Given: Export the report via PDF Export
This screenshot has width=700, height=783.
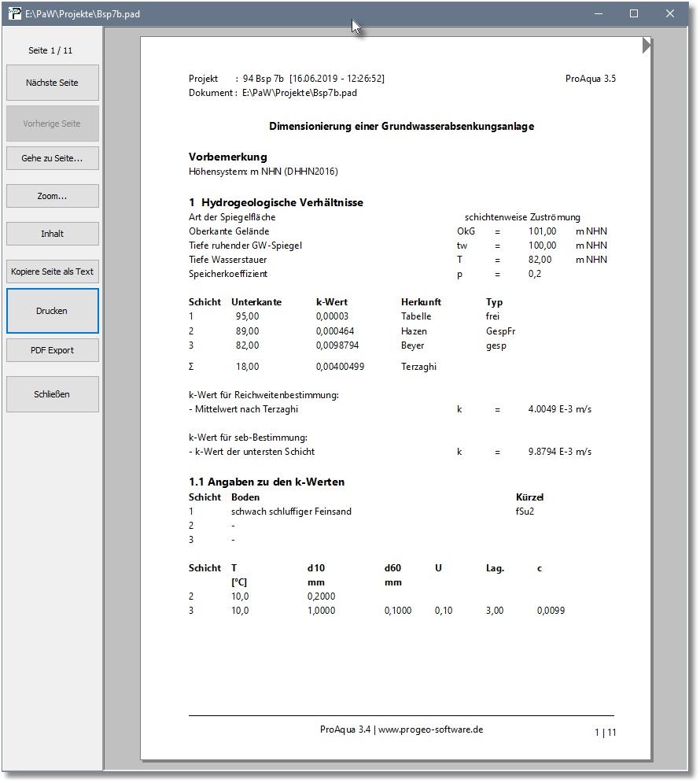Looking at the screenshot, I should [x=52, y=350].
